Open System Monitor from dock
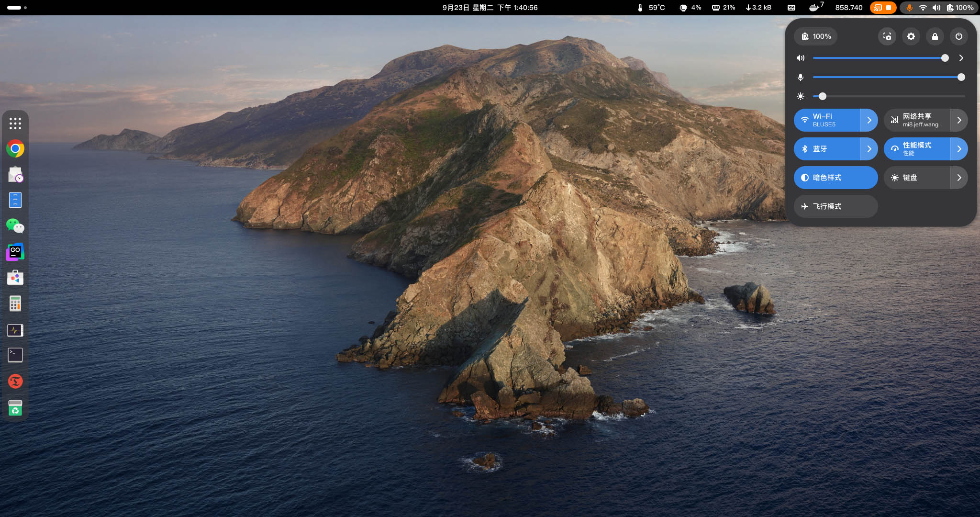 15,330
